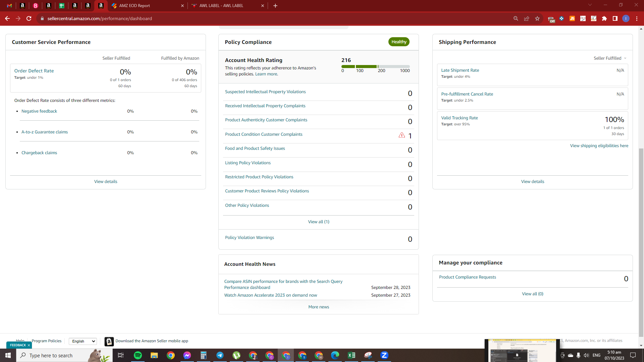This screenshot has width=644, height=362.
Task: Open Other Policy Violations
Action: point(247,205)
